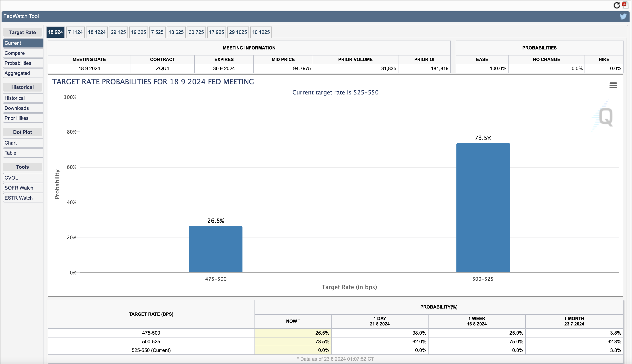Click the 38.0% one-day probability cell

pyautogui.click(x=380, y=333)
